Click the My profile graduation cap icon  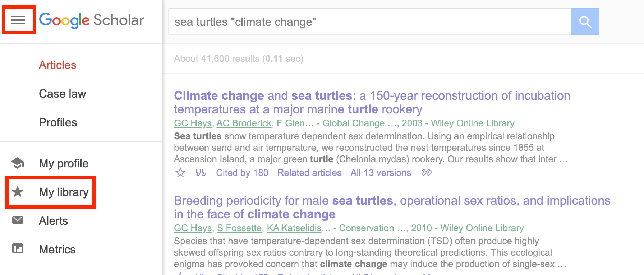click(x=18, y=163)
